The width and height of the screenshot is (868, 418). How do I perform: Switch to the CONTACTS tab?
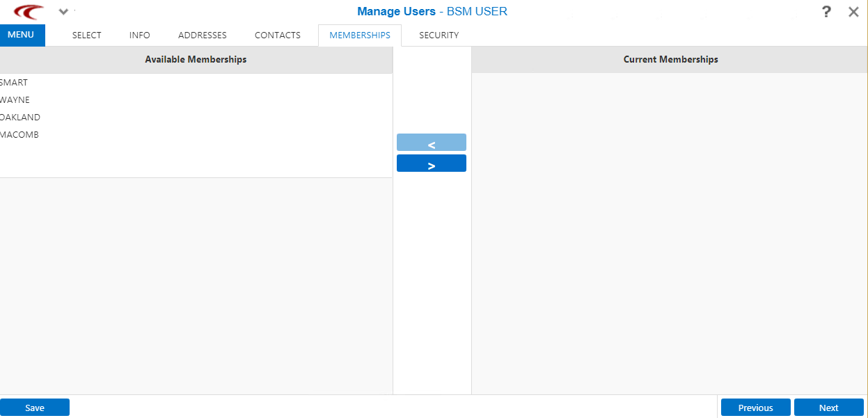[278, 35]
